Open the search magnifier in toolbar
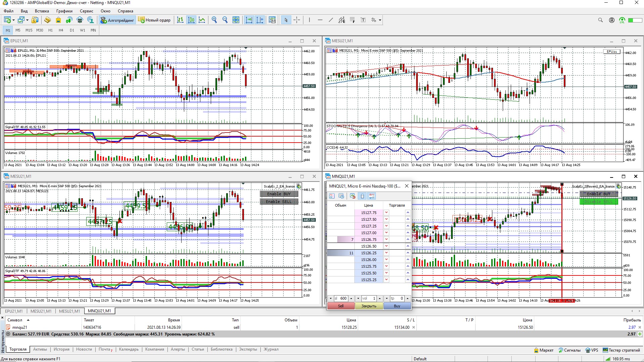 pyautogui.click(x=600, y=20)
